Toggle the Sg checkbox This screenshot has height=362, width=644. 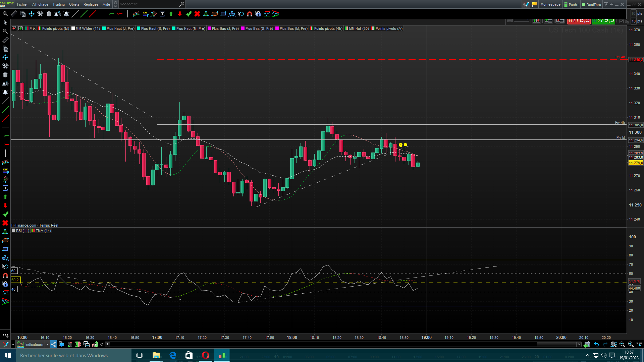point(622,21)
